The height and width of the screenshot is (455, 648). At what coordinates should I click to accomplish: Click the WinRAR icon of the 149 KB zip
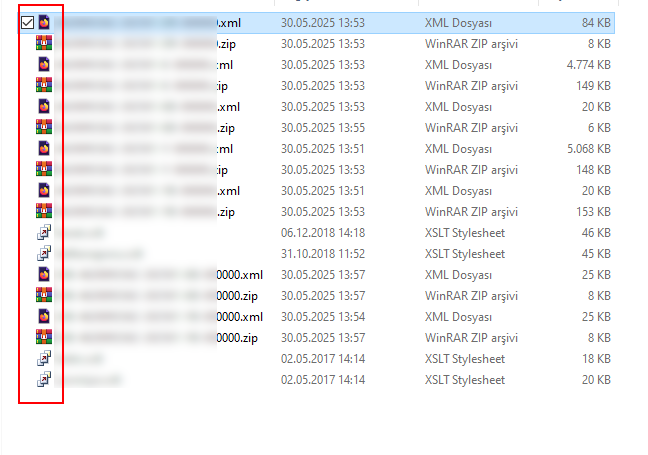click(x=44, y=85)
